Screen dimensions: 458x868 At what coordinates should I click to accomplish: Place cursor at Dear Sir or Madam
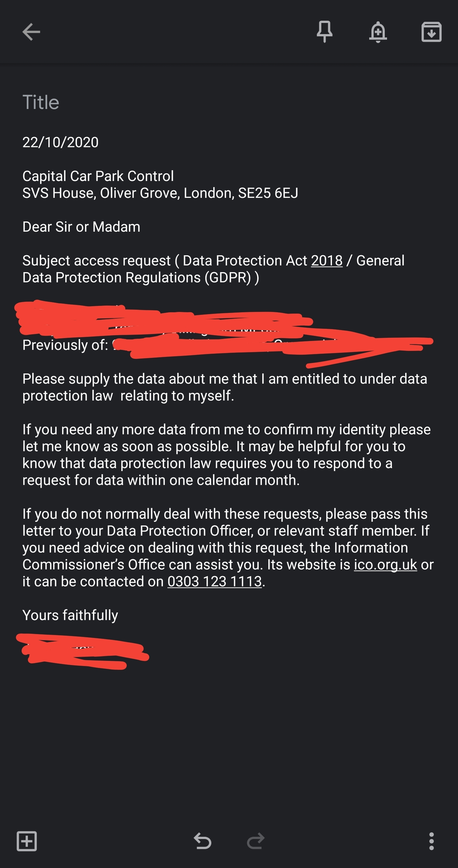[x=81, y=227]
